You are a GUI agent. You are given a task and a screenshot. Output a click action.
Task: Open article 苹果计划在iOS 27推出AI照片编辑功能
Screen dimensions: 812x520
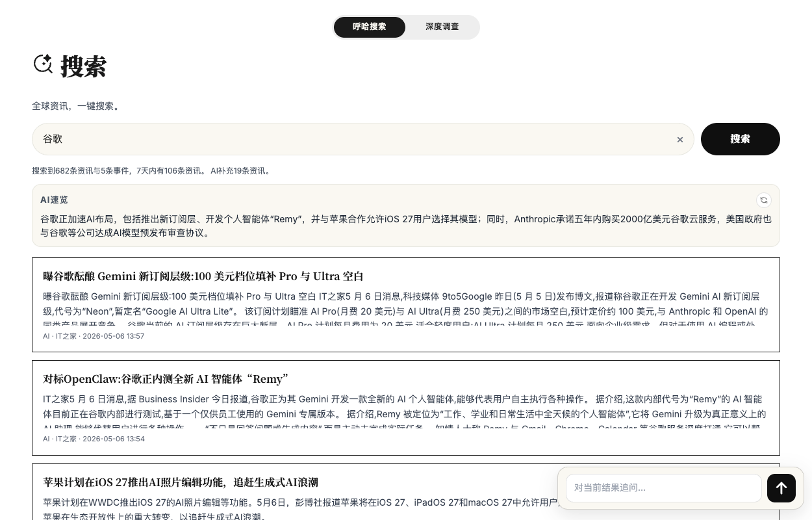(x=181, y=482)
